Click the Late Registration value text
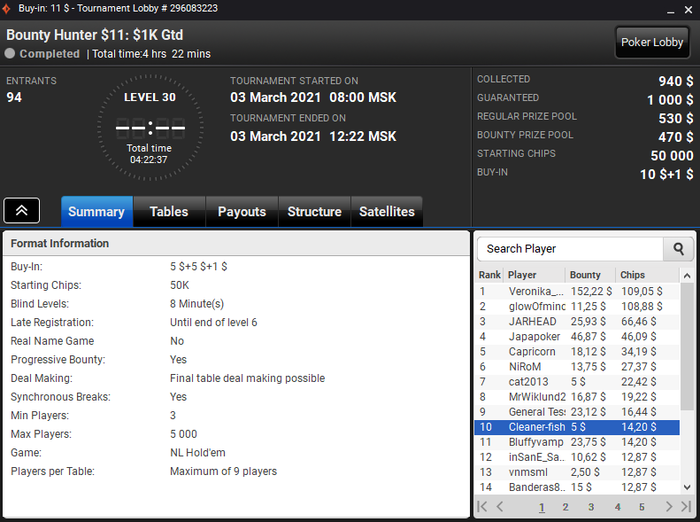This screenshot has width=700, height=522. (213, 322)
